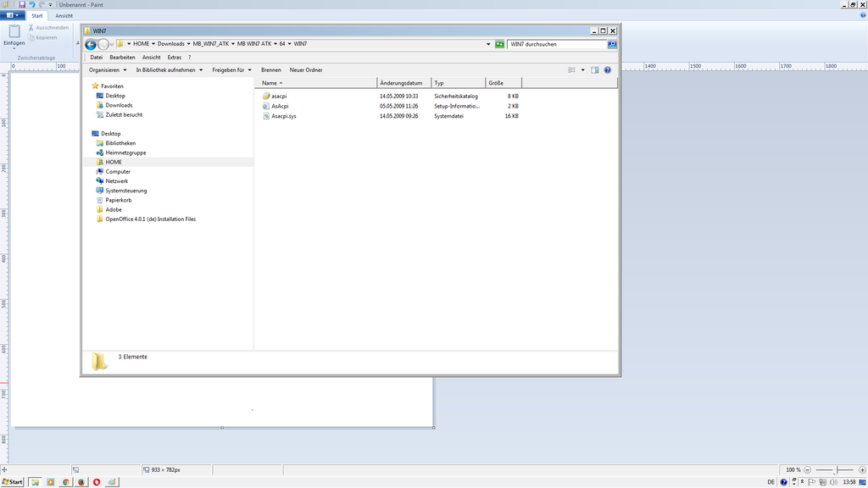The height and width of the screenshot is (488, 868).
Task: Select the asacpi security catalog file
Action: pos(279,97)
